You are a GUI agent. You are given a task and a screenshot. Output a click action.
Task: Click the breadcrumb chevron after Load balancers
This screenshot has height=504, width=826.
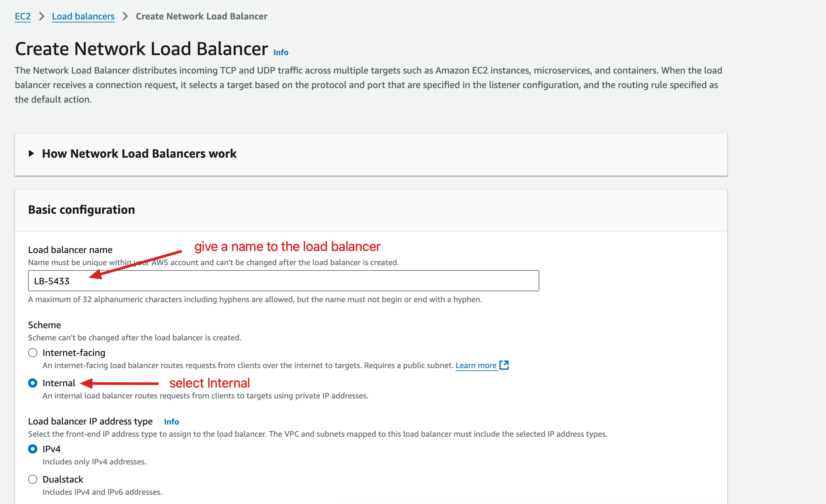pos(125,16)
